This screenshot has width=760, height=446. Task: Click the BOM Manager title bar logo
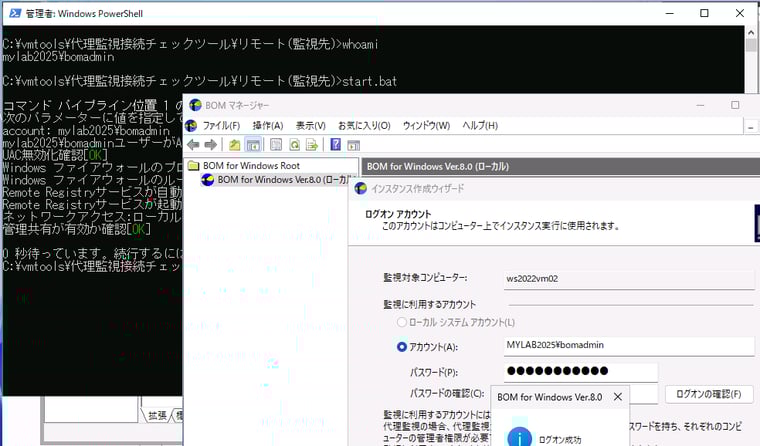[195, 105]
